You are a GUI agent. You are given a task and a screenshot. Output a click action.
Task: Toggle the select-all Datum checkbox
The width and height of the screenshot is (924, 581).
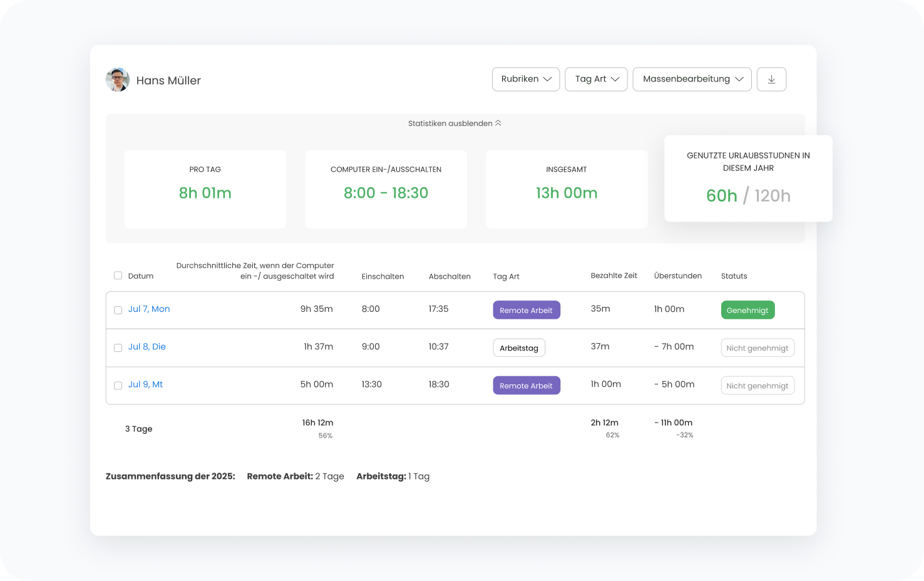point(118,275)
